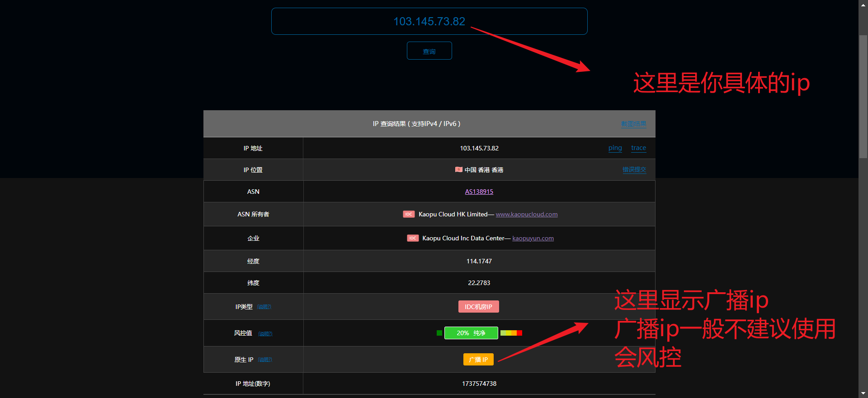Click the ASN 所有者 row label
The height and width of the screenshot is (398, 868).
point(253,214)
